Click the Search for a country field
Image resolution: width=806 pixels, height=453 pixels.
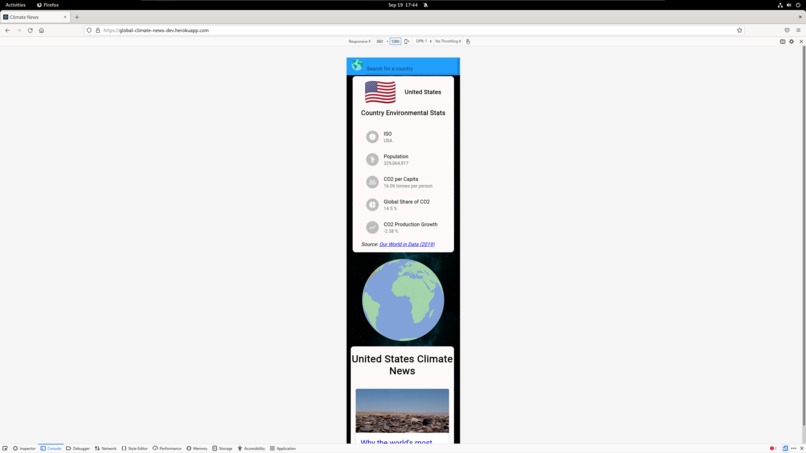(x=410, y=68)
